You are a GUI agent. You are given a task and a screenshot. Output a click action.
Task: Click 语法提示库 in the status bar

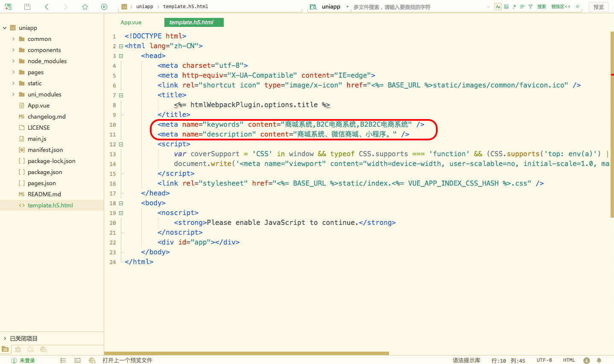point(466,361)
